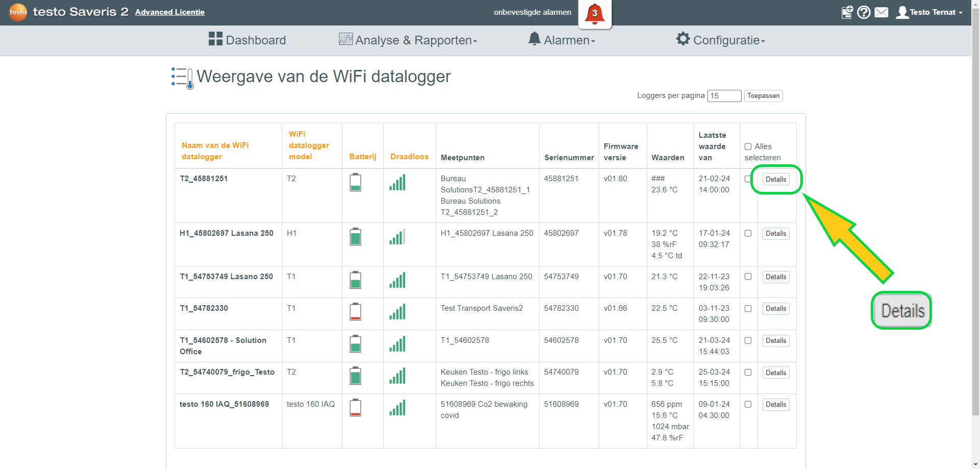Select checkbox for H1_45802697 Lasana 250
The height and width of the screenshot is (469, 980).
tap(748, 233)
